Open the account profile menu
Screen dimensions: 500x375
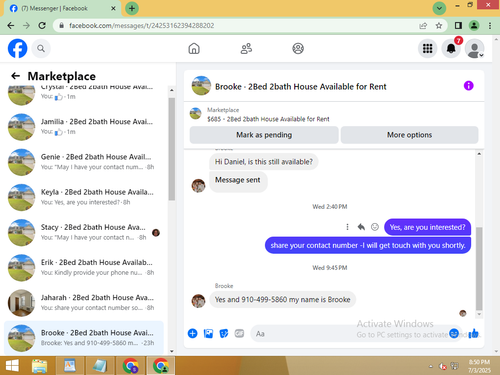tap(475, 49)
